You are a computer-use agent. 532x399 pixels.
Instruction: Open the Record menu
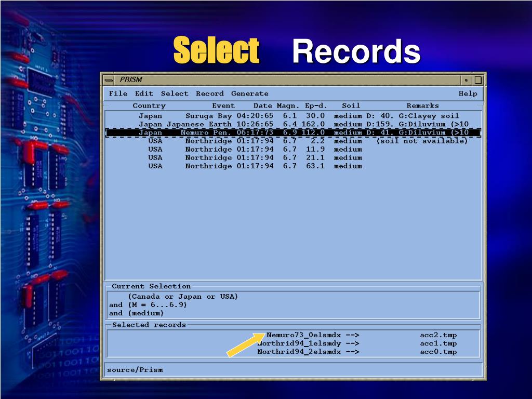coord(210,94)
